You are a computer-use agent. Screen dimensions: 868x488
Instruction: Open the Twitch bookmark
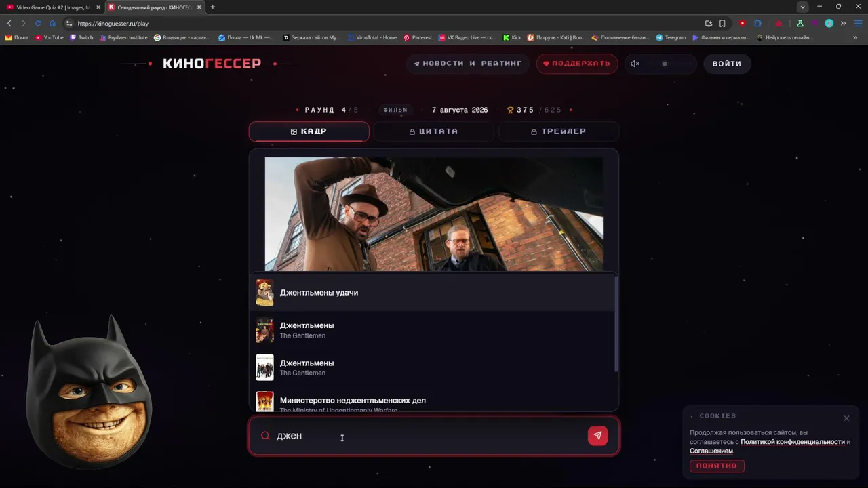[81, 38]
